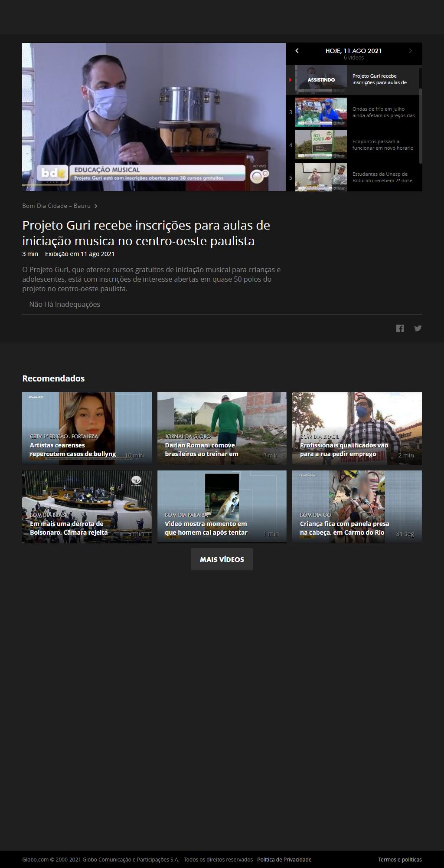Open Artistas cearenses bullying video
Screen dimensions: 444x868
point(87,428)
